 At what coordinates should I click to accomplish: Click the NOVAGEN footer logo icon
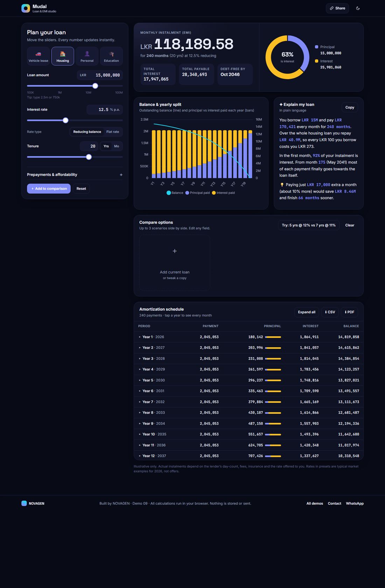[24, 503]
